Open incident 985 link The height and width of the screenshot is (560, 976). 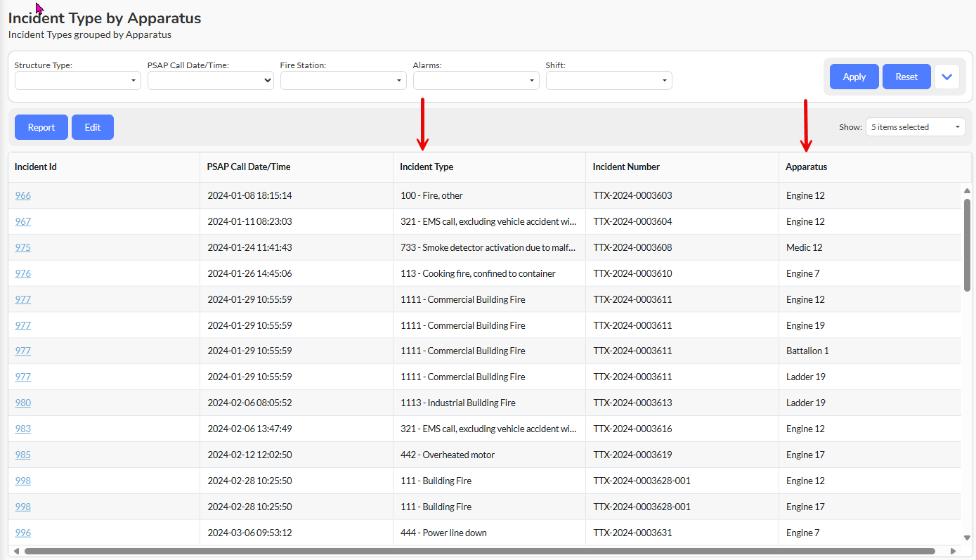pos(23,455)
